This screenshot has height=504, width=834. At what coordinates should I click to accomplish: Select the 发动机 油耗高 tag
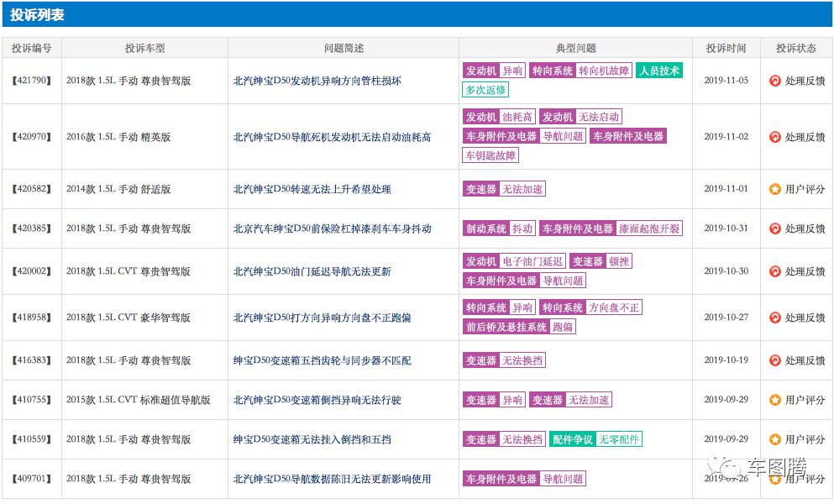coord(499,117)
